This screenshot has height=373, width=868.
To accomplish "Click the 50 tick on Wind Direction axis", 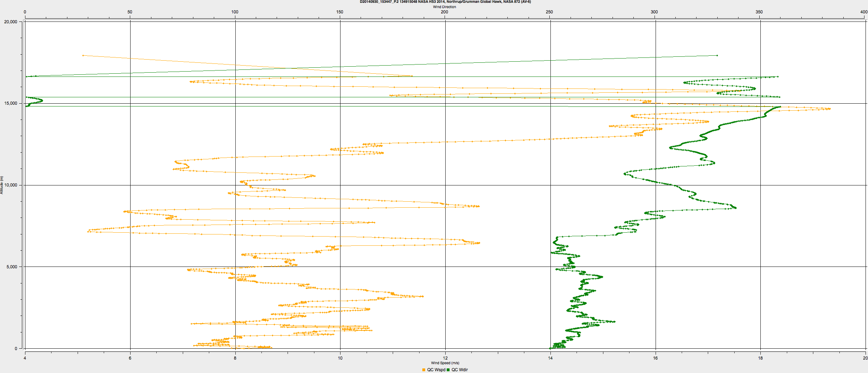I will point(130,12).
